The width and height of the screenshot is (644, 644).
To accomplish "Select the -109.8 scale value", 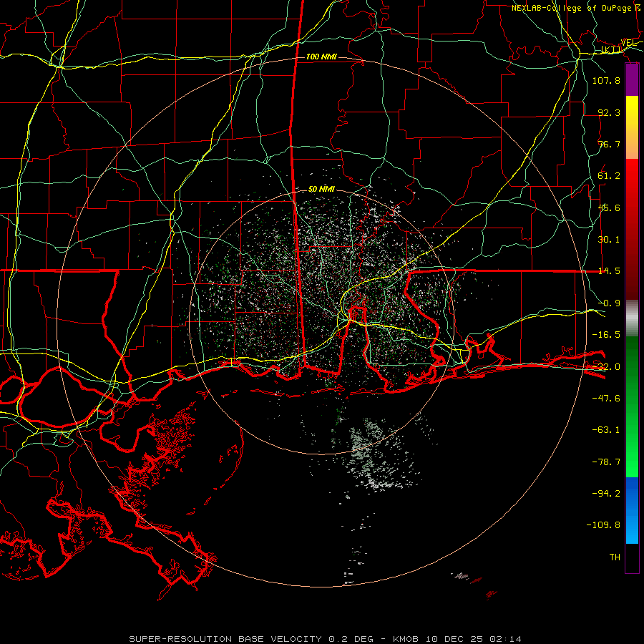I will point(603,525).
